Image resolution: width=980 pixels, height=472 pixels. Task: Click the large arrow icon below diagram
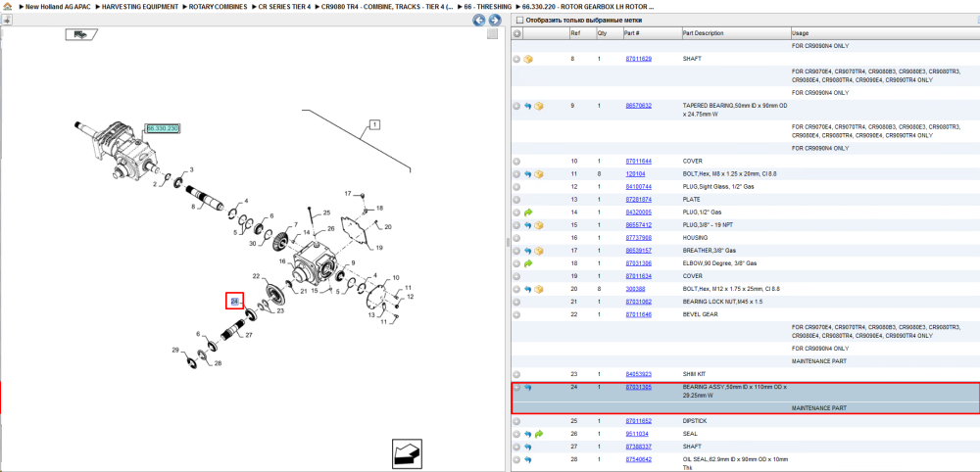click(x=408, y=452)
